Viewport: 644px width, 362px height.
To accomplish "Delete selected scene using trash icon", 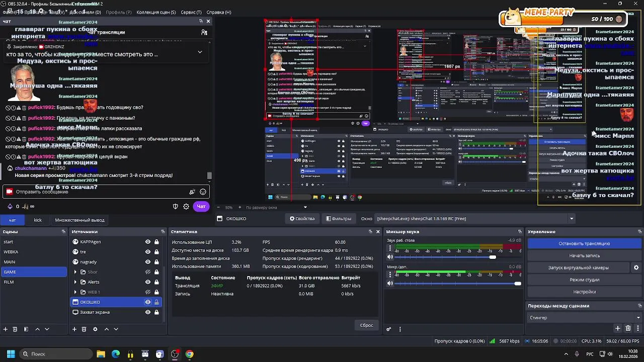I will 15,329.
